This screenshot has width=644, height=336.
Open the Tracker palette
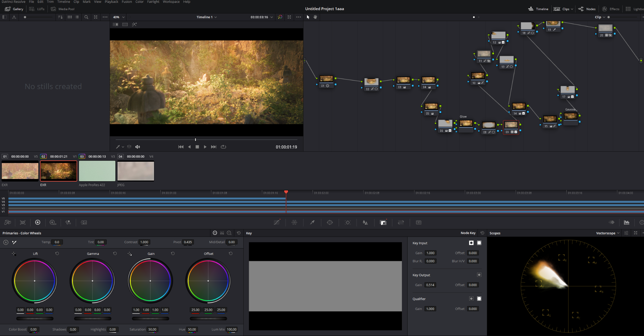click(x=348, y=222)
